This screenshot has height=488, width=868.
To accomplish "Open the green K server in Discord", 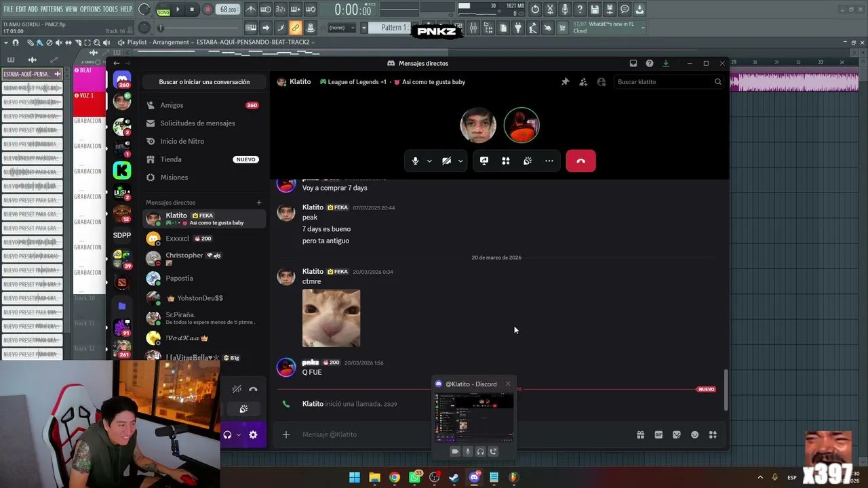I will pos(122,170).
